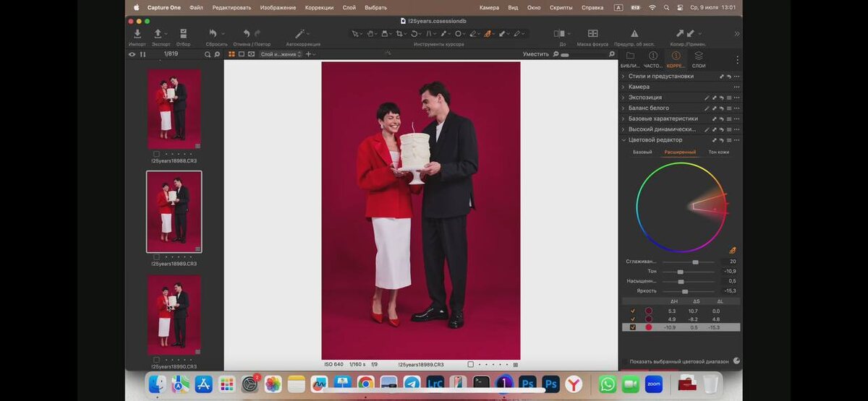Click the До (Before) comparison icon

(x=559, y=34)
